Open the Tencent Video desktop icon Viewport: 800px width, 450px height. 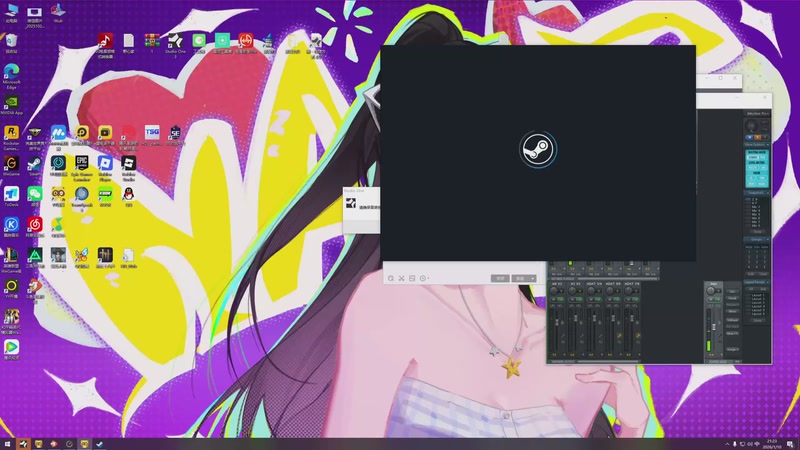pos(11,348)
